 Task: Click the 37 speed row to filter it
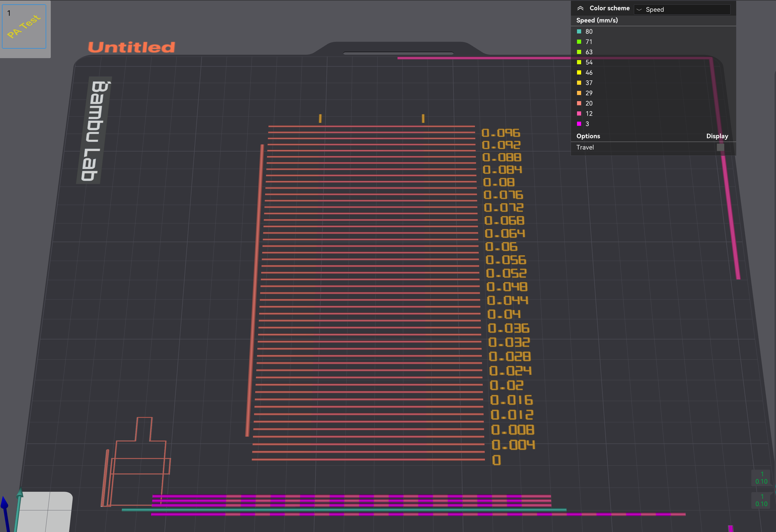[x=589, y=83]
